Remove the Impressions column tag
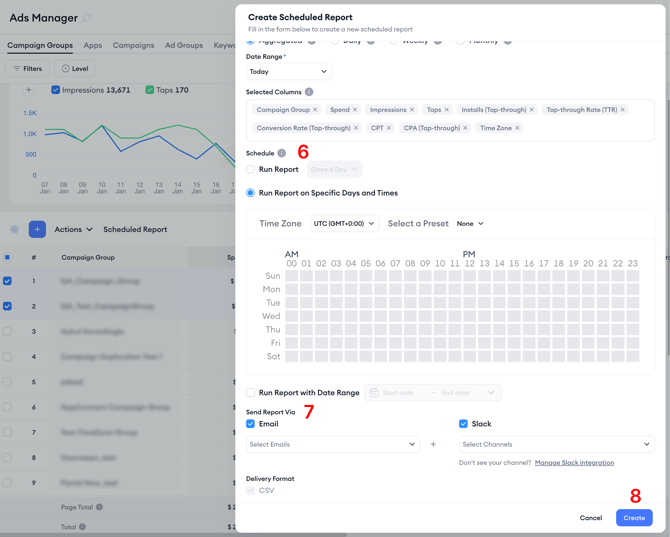The height and width of the screenshot is (537, 670). click(x=412, y=110)
